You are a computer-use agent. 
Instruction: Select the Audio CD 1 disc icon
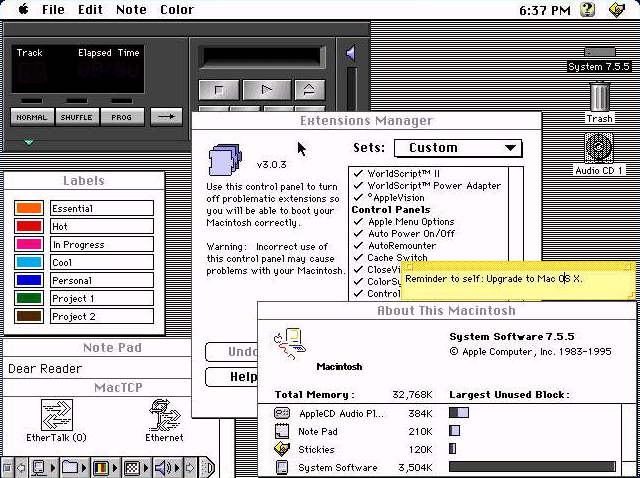pos(599,149)
